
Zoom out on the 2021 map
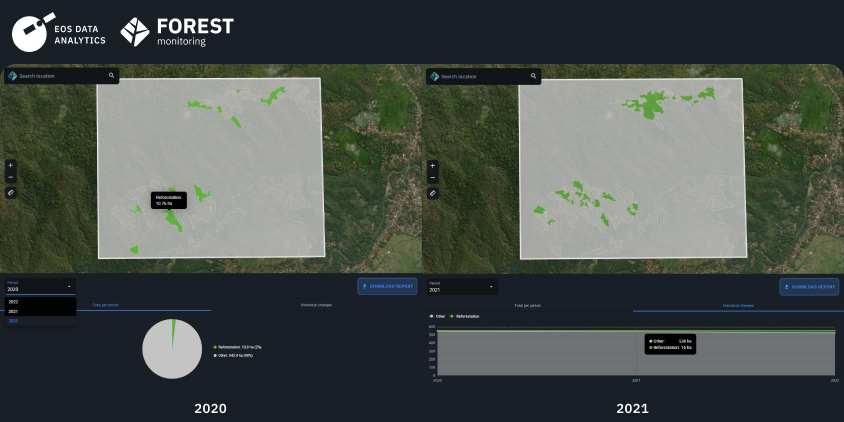(x=433, y=178)
